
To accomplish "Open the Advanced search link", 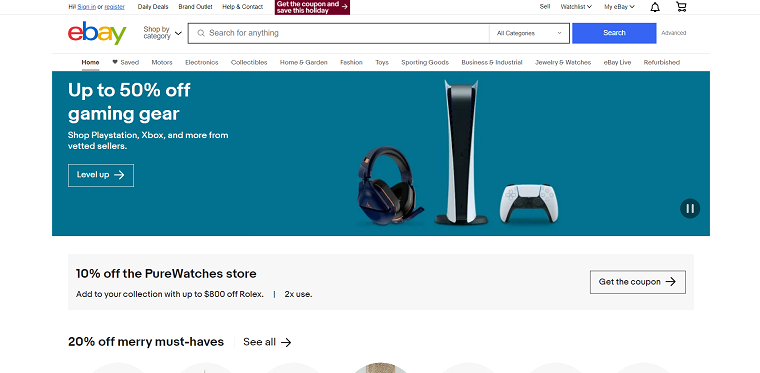I will [674, 33].
